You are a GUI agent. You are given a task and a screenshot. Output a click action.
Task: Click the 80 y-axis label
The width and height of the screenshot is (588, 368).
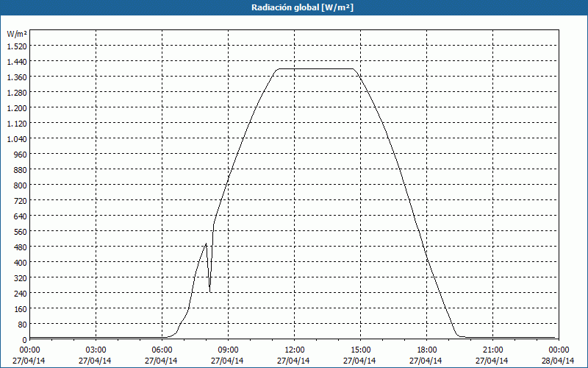(x=23, y=325)
